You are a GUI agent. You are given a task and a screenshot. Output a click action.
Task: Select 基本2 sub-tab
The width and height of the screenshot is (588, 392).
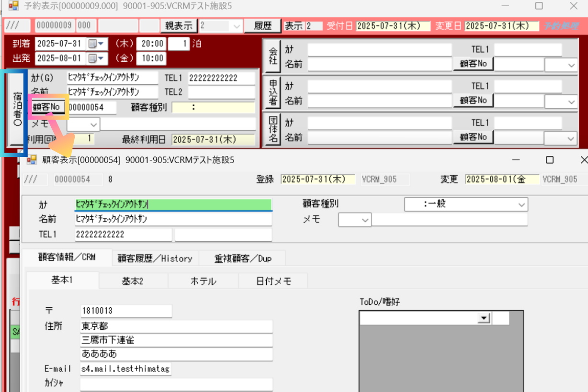pyautogui.click(x=133, y=281)
